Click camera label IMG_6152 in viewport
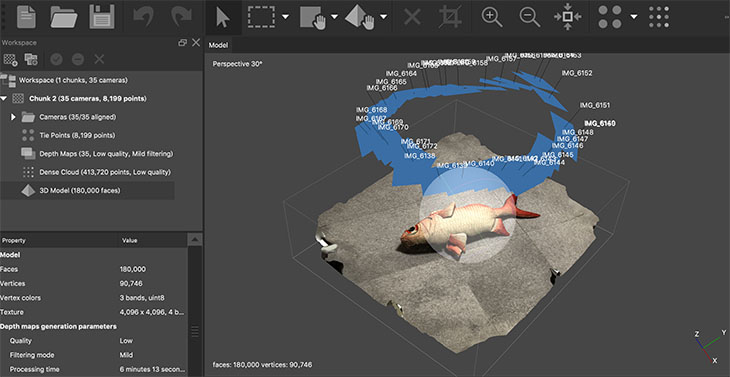The width and height of the screenshot is (730, 377). click(x=577, y=73)
